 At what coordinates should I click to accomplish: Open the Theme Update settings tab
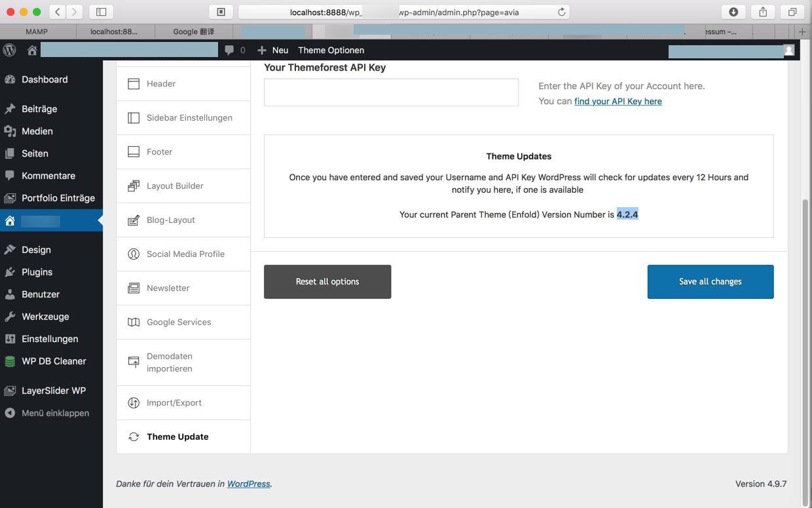183,437
